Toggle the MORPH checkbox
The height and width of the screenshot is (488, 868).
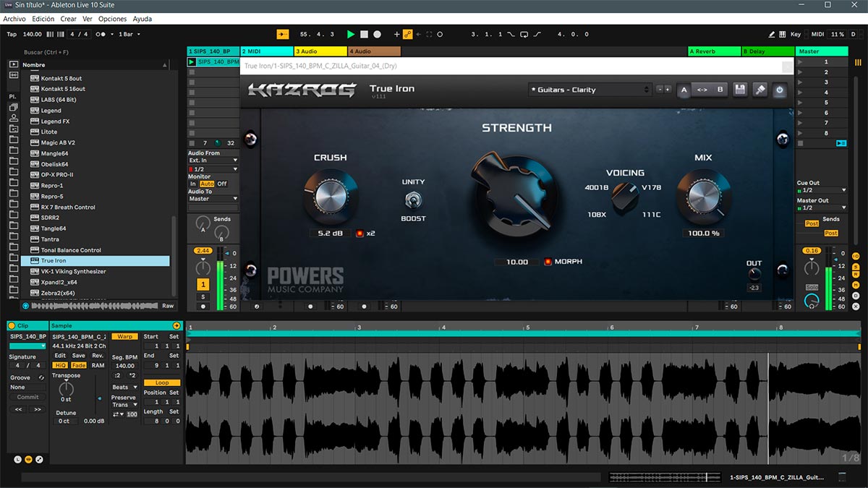(x=548, y=262)
